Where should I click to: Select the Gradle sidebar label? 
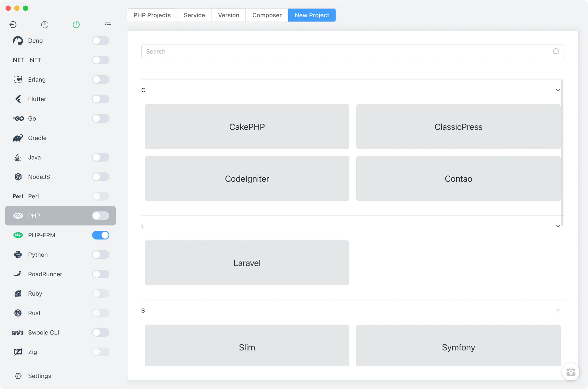37,138
